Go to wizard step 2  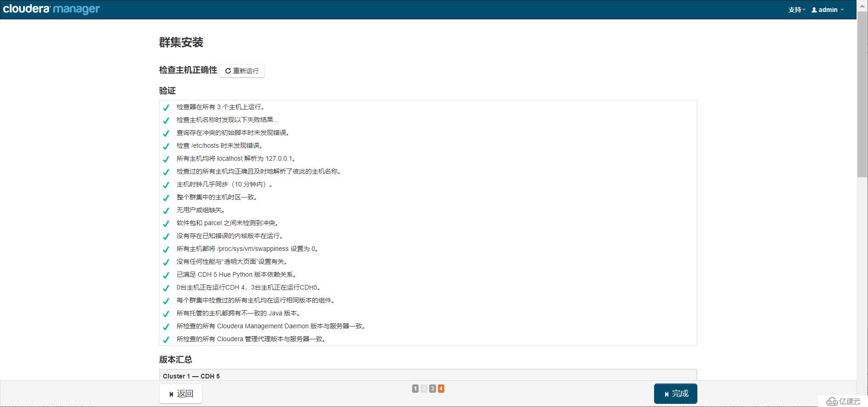pos(424,389)
